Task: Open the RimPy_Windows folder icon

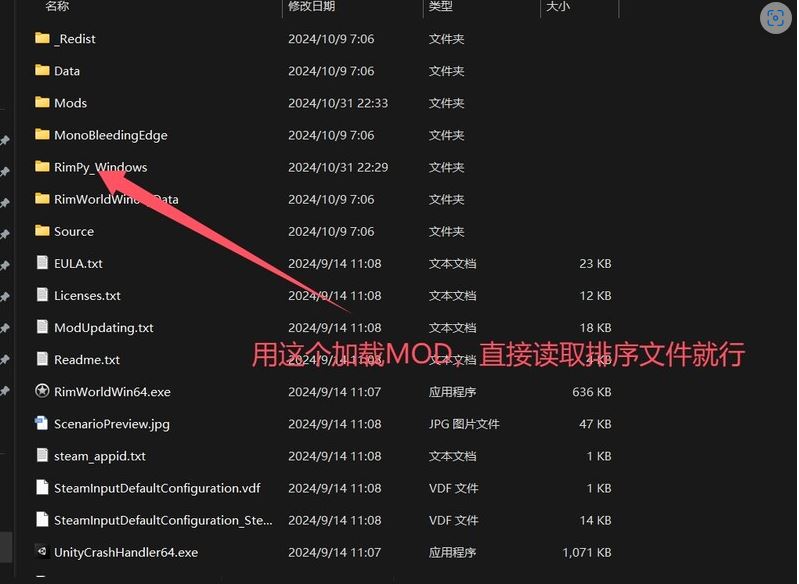Action: click(x=42, y=167)
